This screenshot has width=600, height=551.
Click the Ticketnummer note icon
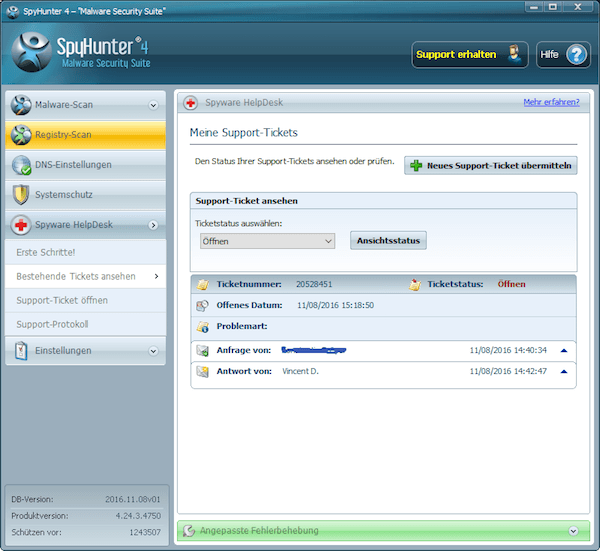click(203, 284)
